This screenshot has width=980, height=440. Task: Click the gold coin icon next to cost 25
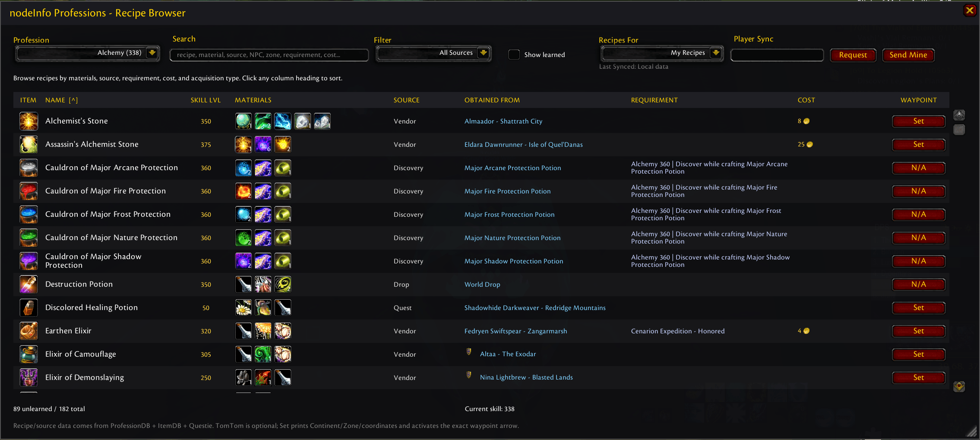pyautogui.click(x=810, y=145)
